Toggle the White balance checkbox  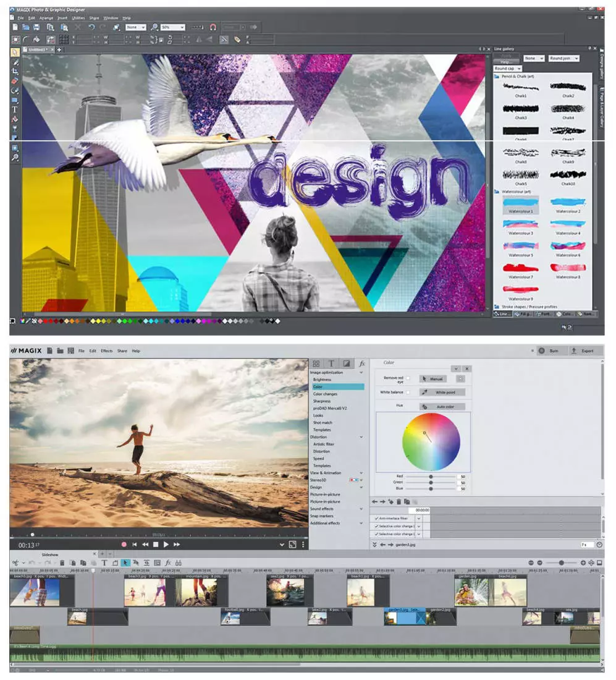(x=408, y=393)
